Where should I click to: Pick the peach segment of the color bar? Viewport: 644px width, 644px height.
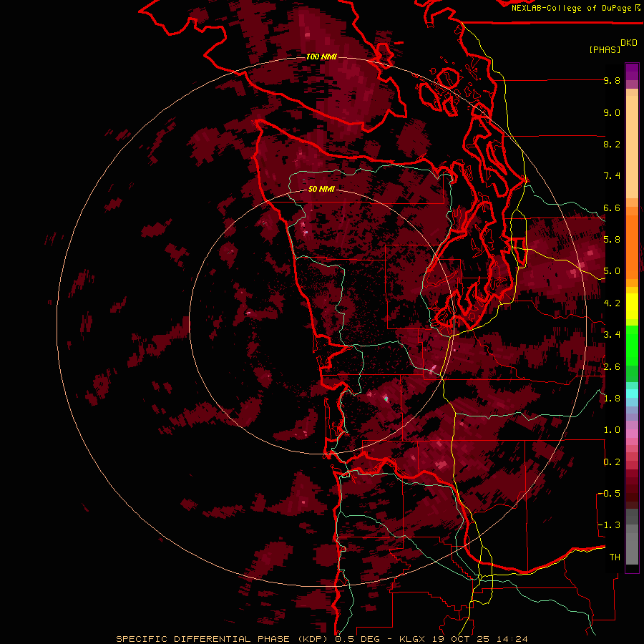pos(632,146)
